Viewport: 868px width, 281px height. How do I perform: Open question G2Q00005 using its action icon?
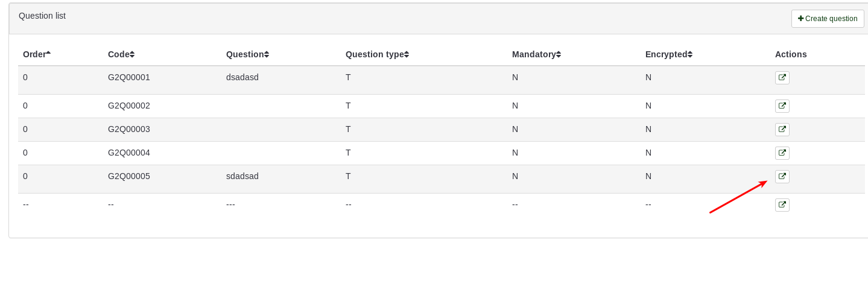[782, 177]
